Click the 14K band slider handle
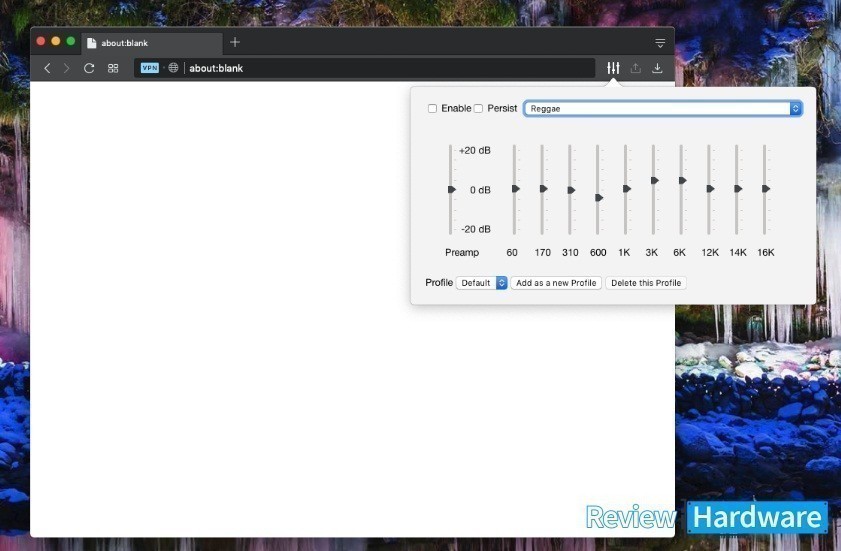841x551 pixels. (738, 189)
